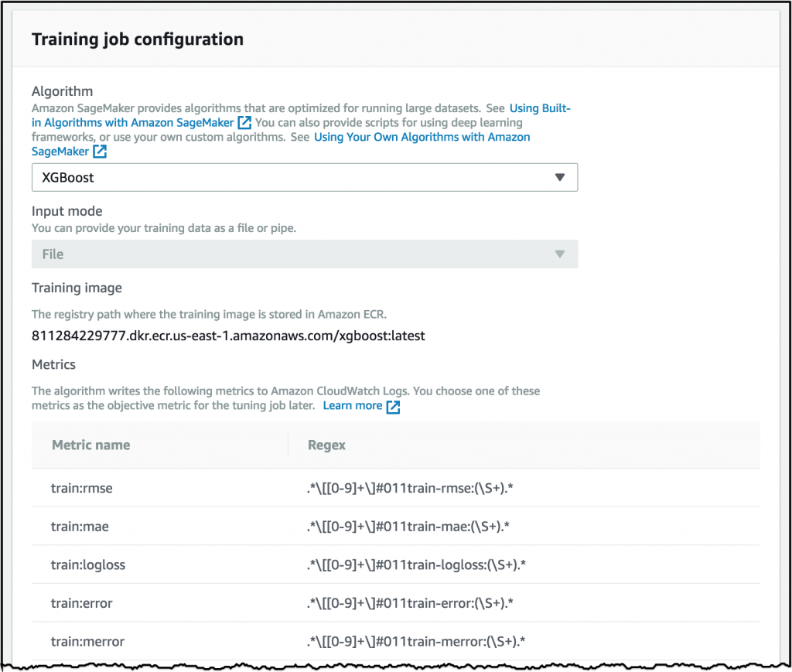
Task: Click the Metric name column header
Action: coord(91,445)
